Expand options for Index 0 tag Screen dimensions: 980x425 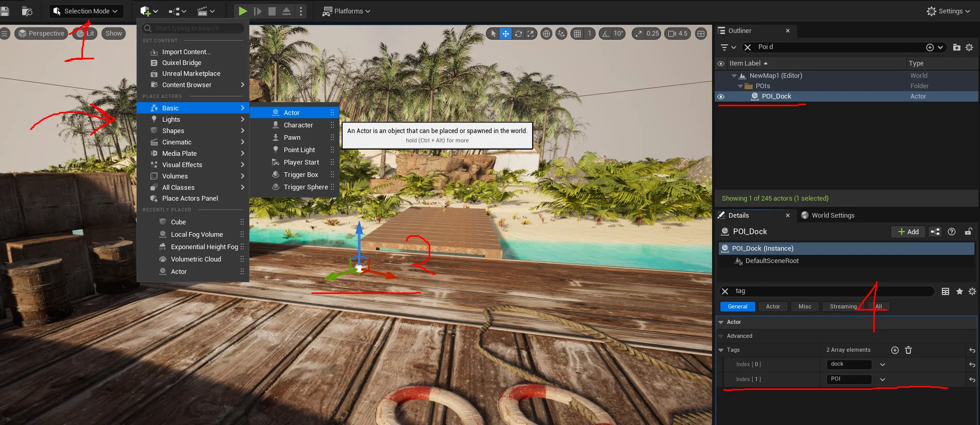point(883,365)
